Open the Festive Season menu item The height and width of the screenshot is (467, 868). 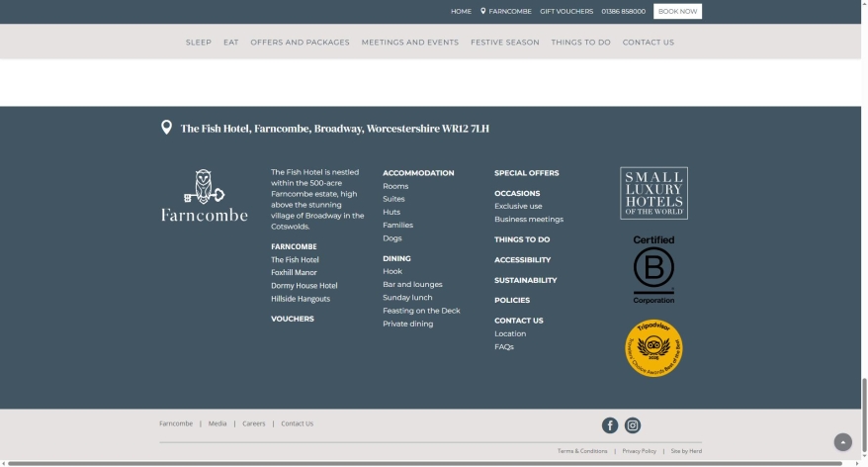(505, 43)
